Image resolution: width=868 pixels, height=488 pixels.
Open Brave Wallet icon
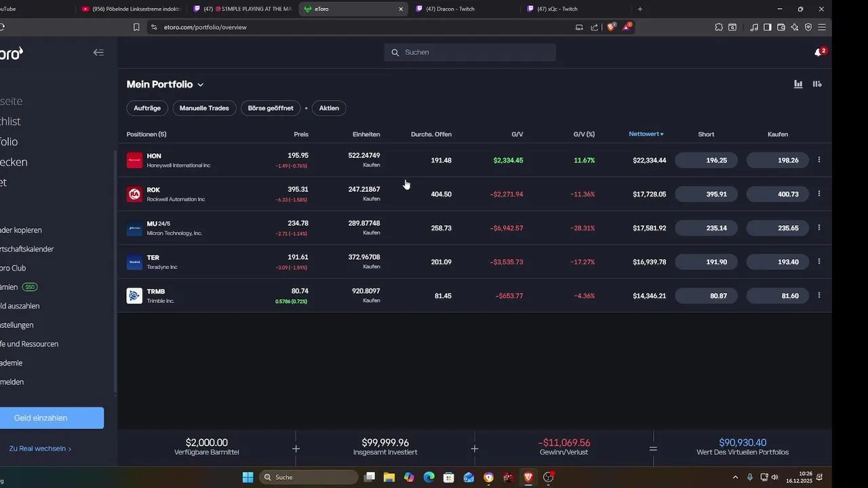pyautogui.click(x=781, y=27)
